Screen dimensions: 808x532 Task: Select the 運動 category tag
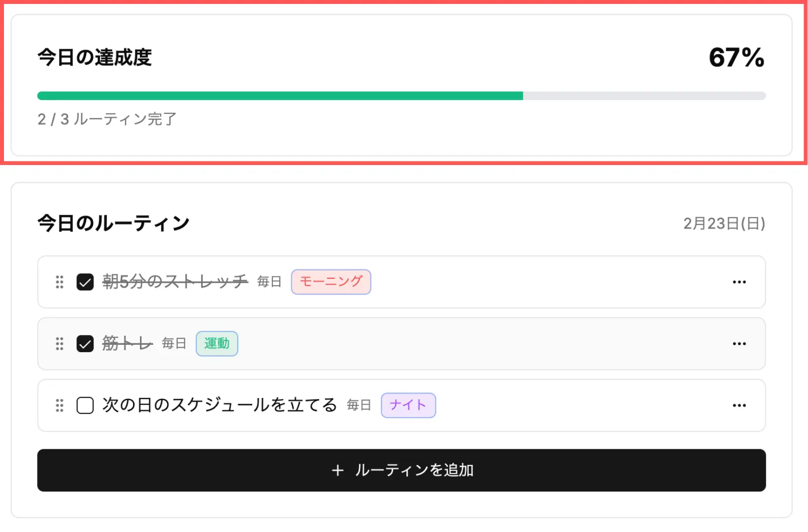217,343
